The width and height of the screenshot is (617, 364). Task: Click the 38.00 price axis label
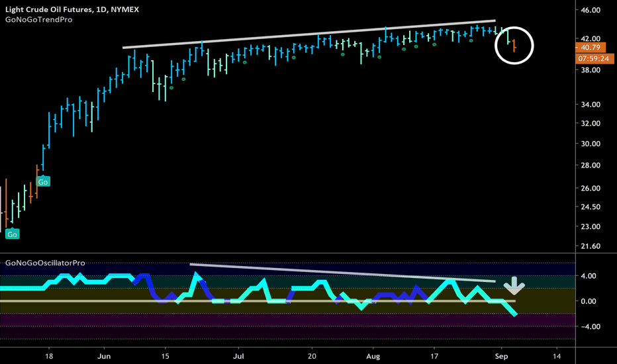pyautogui.click(x=591, y=70)
